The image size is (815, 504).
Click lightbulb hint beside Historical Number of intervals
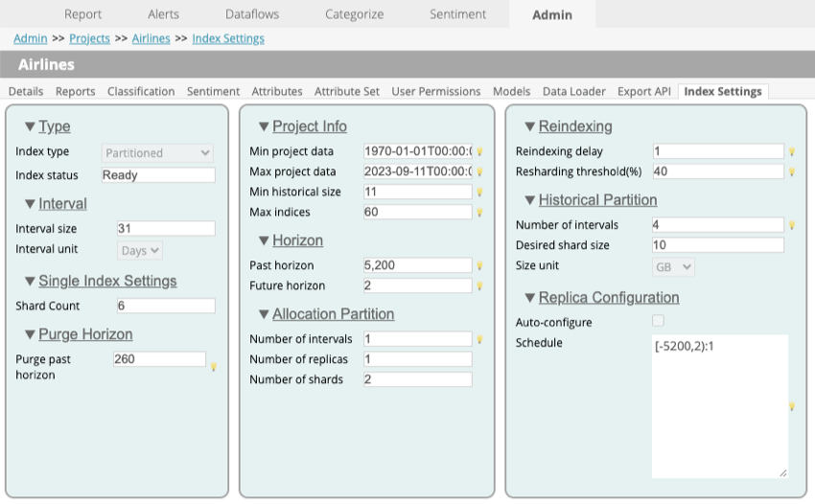pos(792,226)
